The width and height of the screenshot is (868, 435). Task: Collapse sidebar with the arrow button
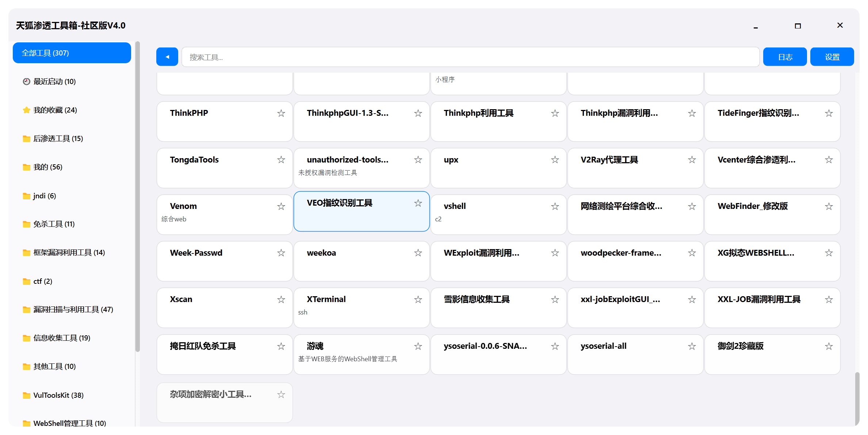pyautogui.click(x=167, y=57)
